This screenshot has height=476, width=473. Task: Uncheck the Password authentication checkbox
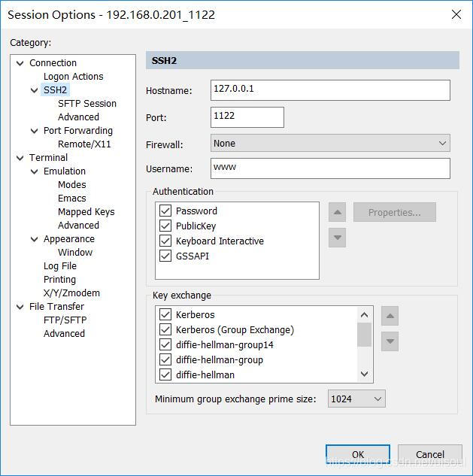tap(165, 211)
